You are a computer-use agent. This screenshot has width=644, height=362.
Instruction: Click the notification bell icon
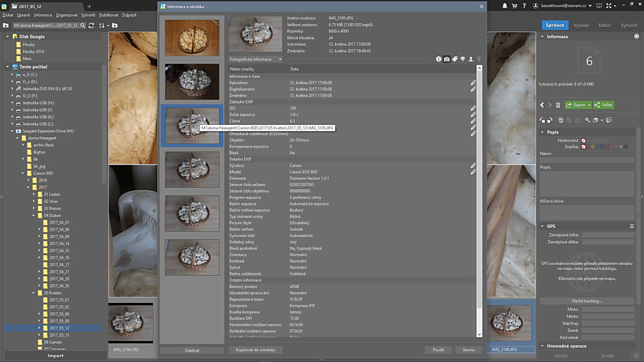pyautogui.click(x=504, y=5)
